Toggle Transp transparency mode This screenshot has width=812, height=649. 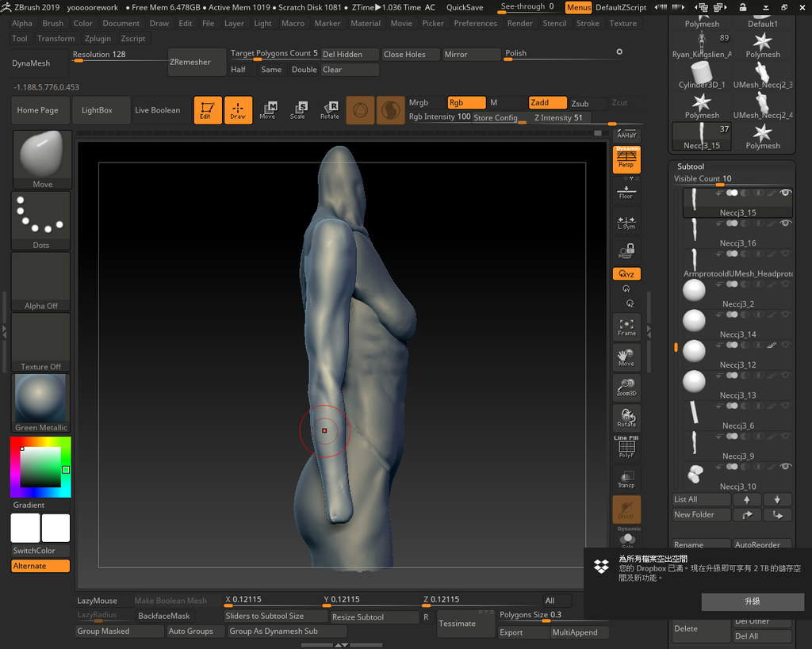(x=626, y=479)
